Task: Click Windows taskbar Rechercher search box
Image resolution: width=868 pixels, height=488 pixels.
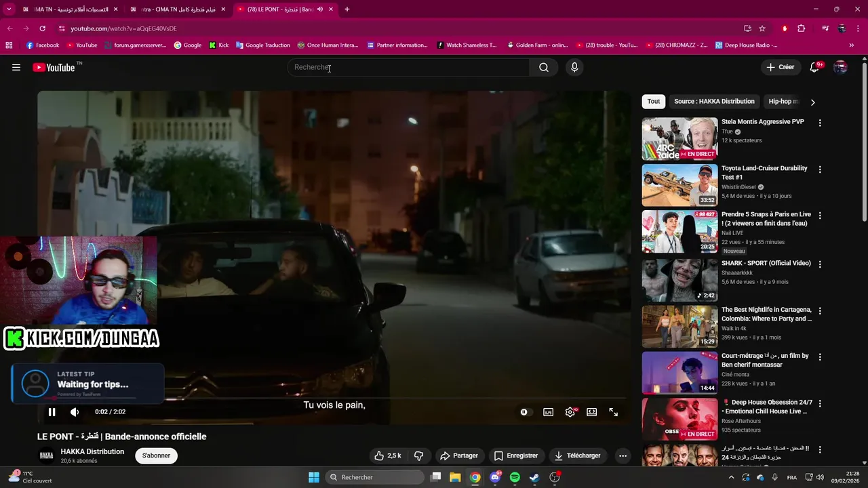Action: click(374, 477)
